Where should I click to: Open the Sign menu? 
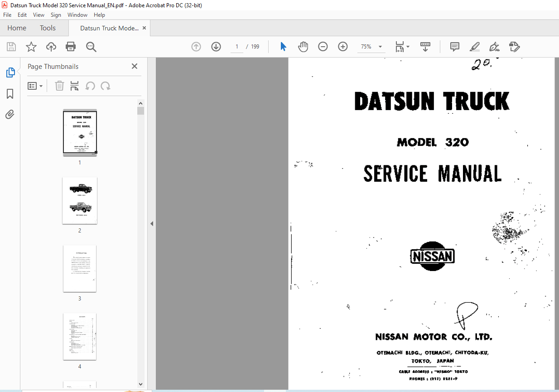click(x=56, y=15)
